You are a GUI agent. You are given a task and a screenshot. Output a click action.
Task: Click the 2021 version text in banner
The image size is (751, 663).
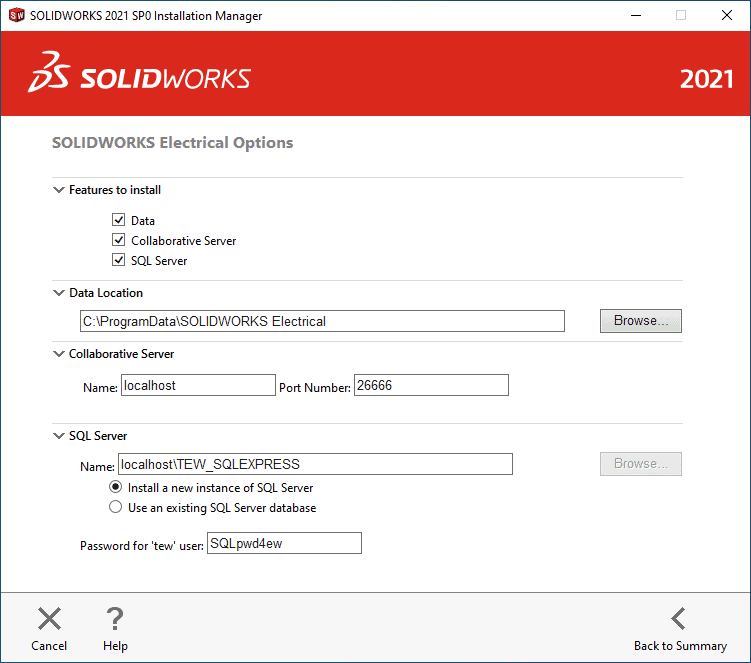tap(706, 79)
